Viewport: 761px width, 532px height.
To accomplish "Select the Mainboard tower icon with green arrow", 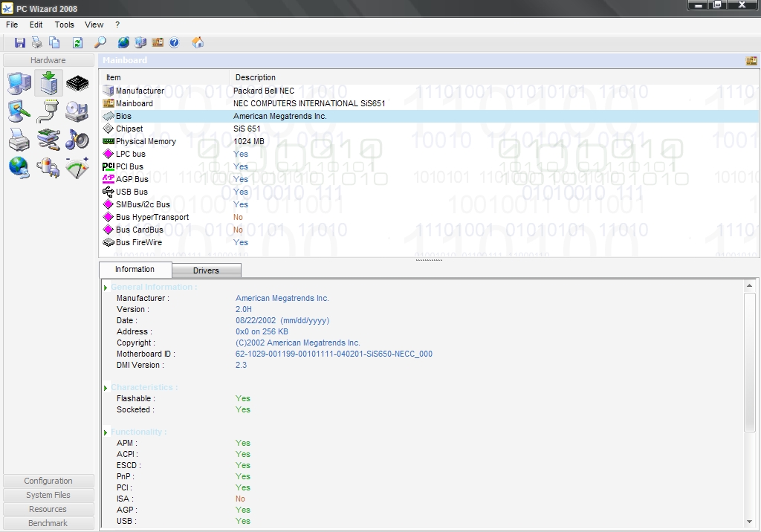I will [48, 83].
